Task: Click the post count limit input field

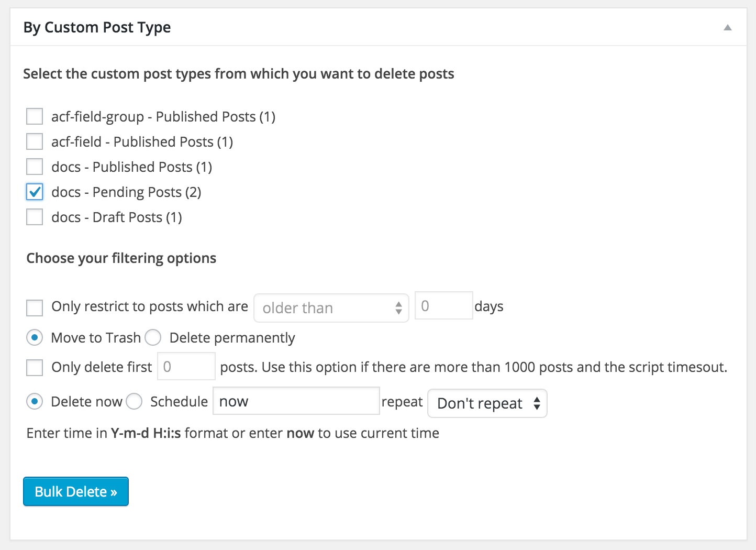Action: coord(186,367)
